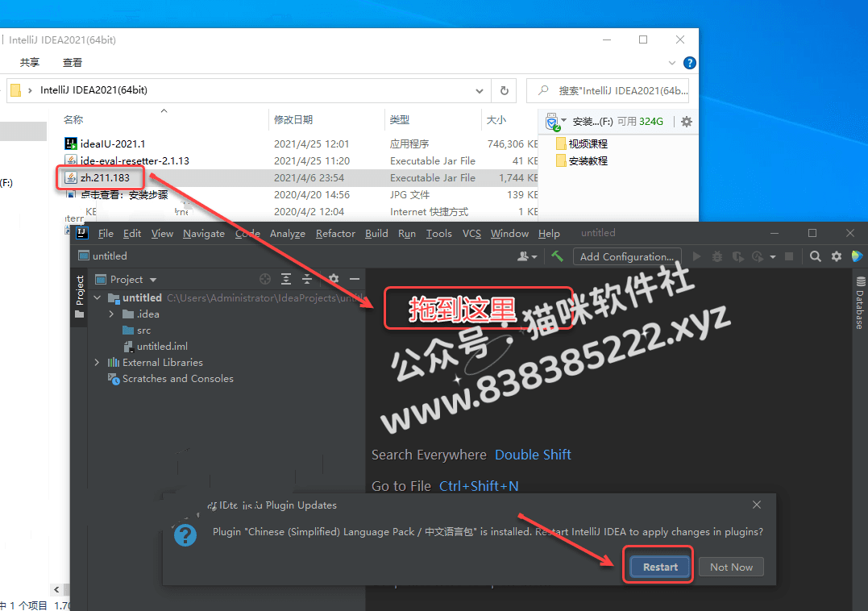This screenshot has height=611, width=868.
Task: Click the Profiler run icon
Action: [x=758, y=256]
